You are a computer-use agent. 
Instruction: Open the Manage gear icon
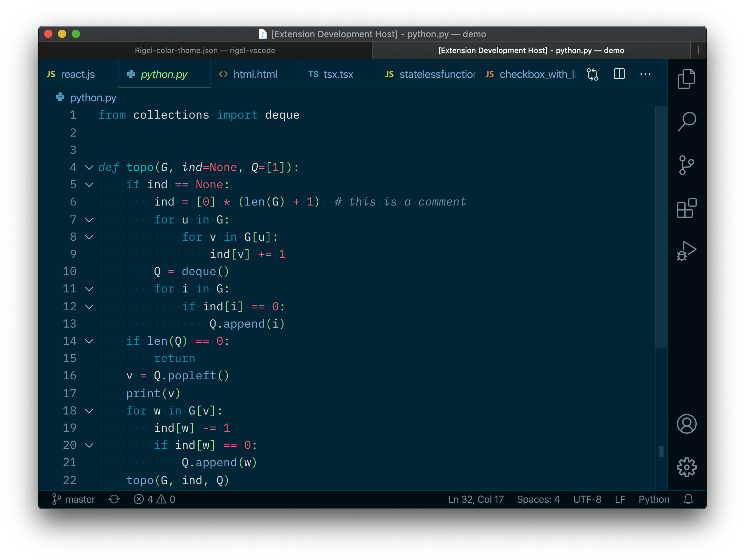(686, 467)
